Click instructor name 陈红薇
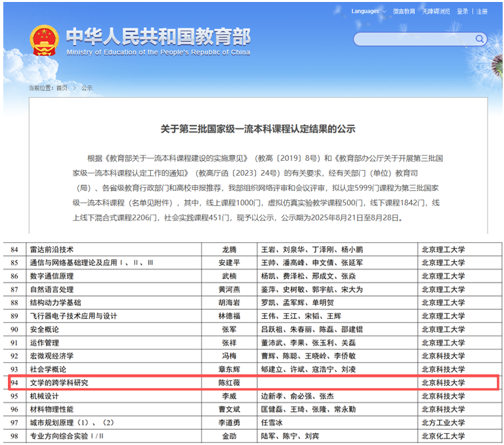504x445 pixels. coord(229,383)
